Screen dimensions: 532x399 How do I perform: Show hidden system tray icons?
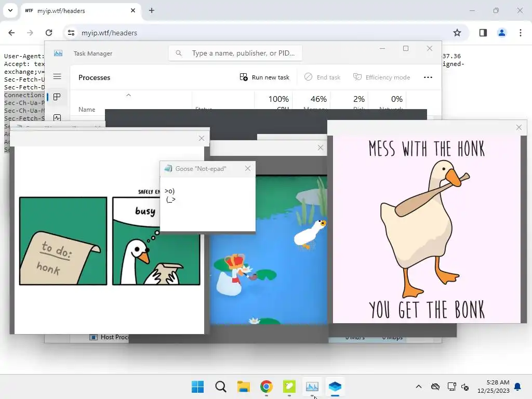419,387
